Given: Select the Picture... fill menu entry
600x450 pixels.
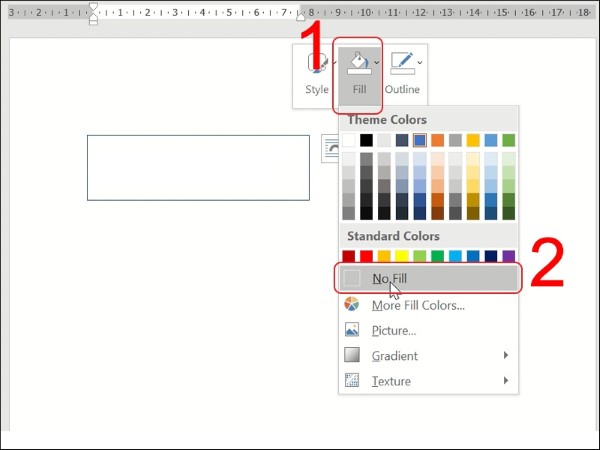Looking at the screenshot, I should [394, 330].
